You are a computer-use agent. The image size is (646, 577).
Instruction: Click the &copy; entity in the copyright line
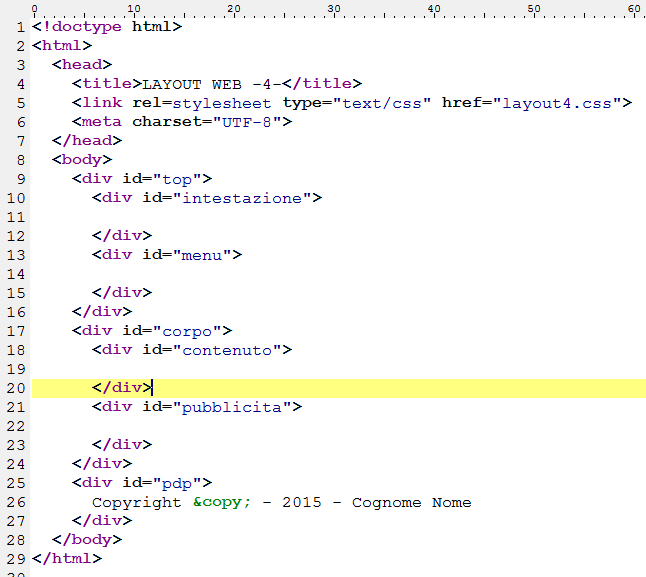click(x=216, y=502)
